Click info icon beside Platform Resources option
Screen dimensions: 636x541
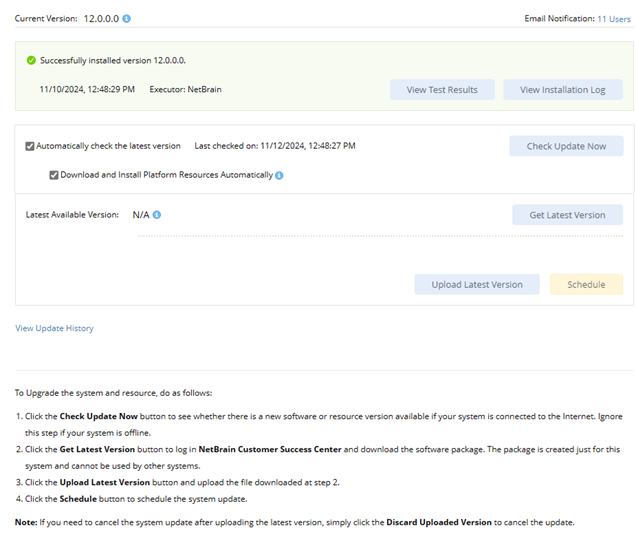[x=280, y=175]
